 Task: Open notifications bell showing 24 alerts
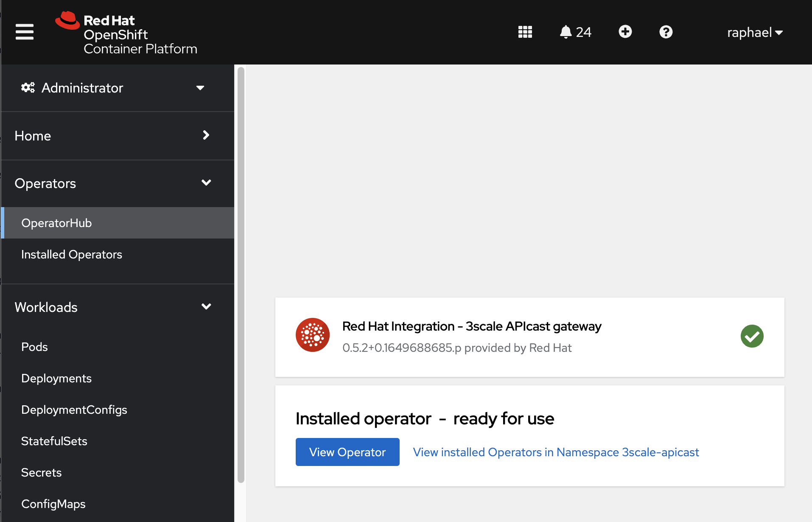(575, 32)
